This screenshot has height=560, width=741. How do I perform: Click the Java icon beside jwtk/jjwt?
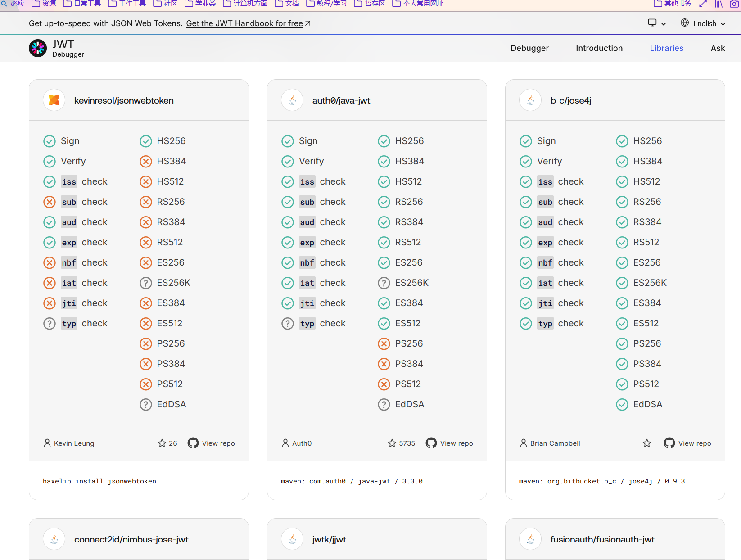click(x=292, y=539)
